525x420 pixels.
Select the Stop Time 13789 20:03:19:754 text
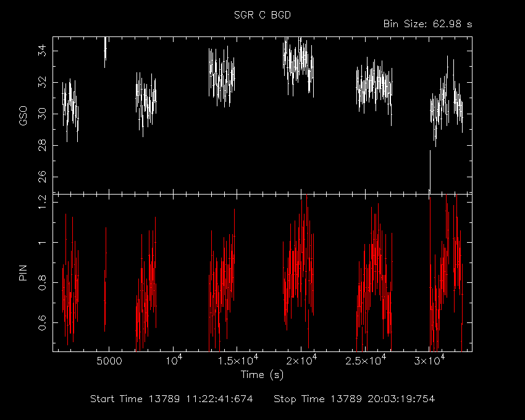[355, 399]
